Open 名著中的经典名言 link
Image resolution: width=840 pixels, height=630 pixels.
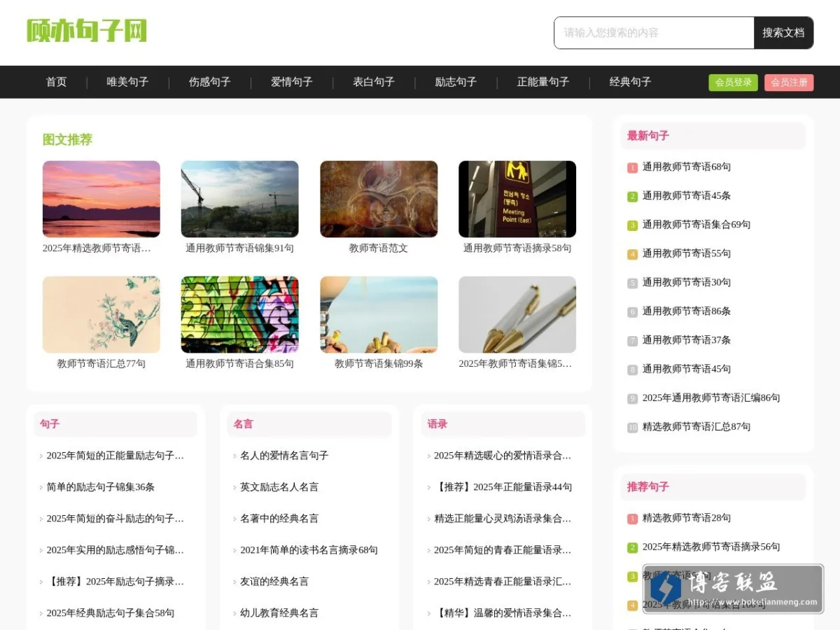click(x=279, y=519)
